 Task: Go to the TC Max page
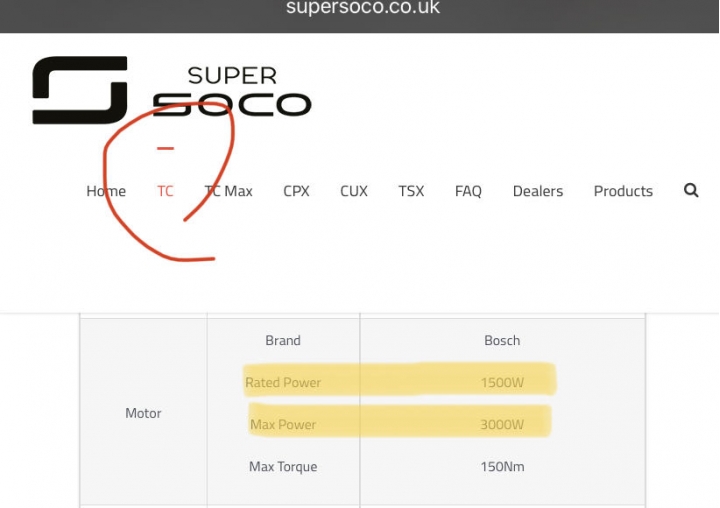[x=229, y=191]
